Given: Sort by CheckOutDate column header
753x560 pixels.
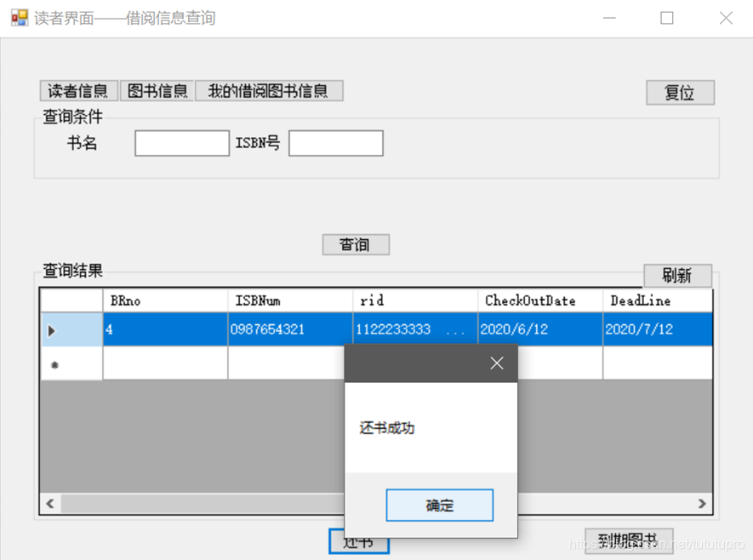Looking at the screenshot, I should point(539,300).
